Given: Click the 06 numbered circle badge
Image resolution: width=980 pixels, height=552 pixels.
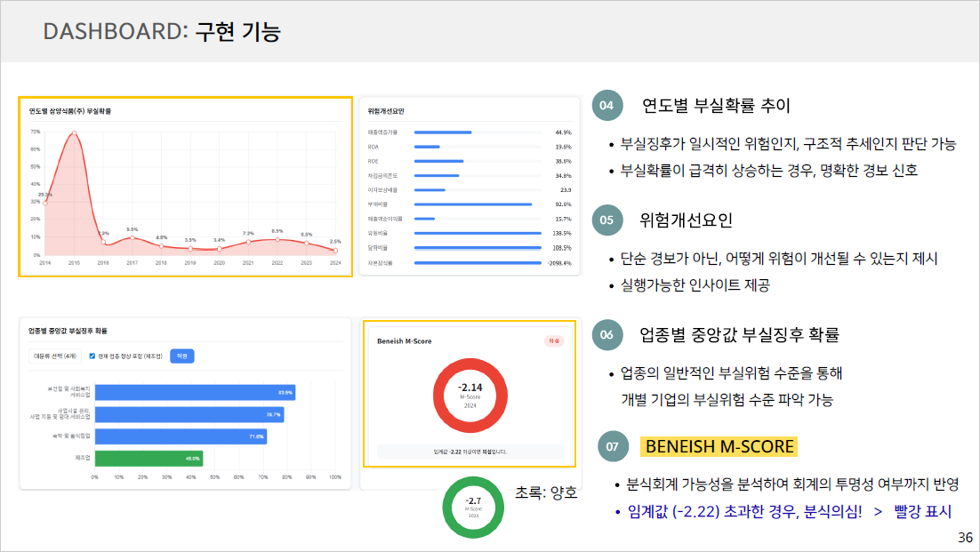Looking at the screenshot, I should click(x=606, y=335).
